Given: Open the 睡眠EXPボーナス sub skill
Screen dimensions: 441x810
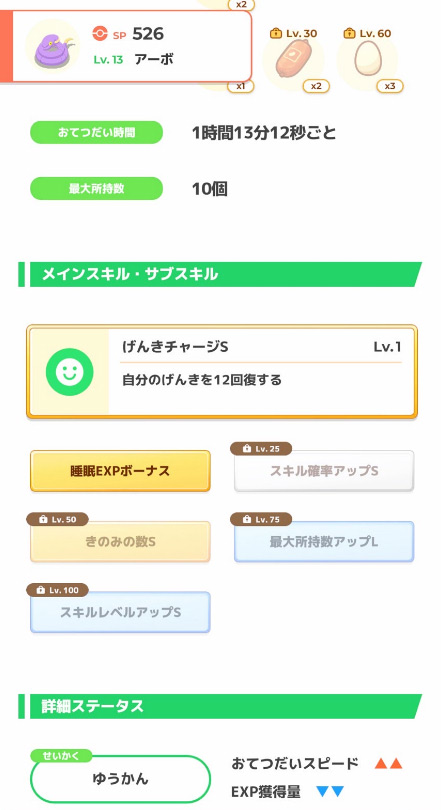Looking at the screenshot, I should click(120, 471).
